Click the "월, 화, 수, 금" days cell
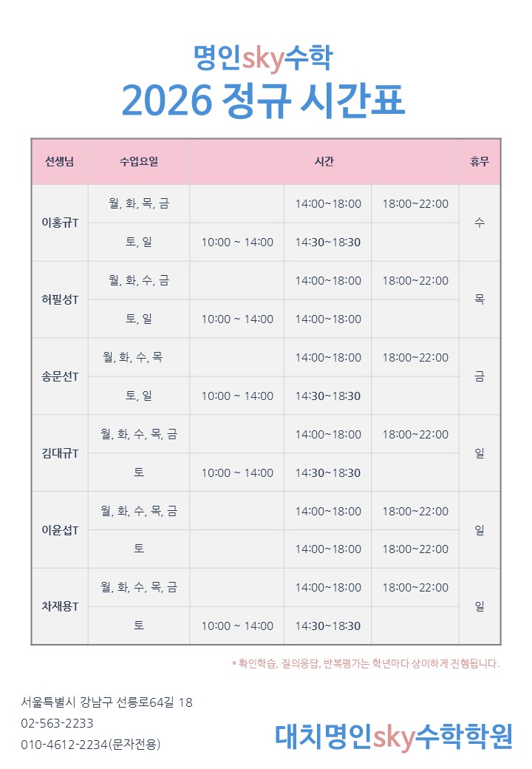Image resolution: width=532 pixels, height=769 pixels. (138, 280)
